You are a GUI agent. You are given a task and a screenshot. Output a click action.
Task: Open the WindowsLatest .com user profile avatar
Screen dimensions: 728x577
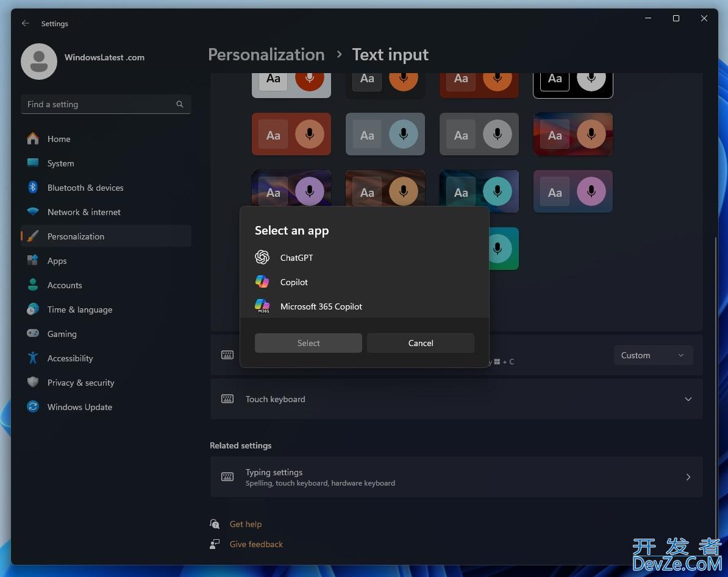coord(39,61)
